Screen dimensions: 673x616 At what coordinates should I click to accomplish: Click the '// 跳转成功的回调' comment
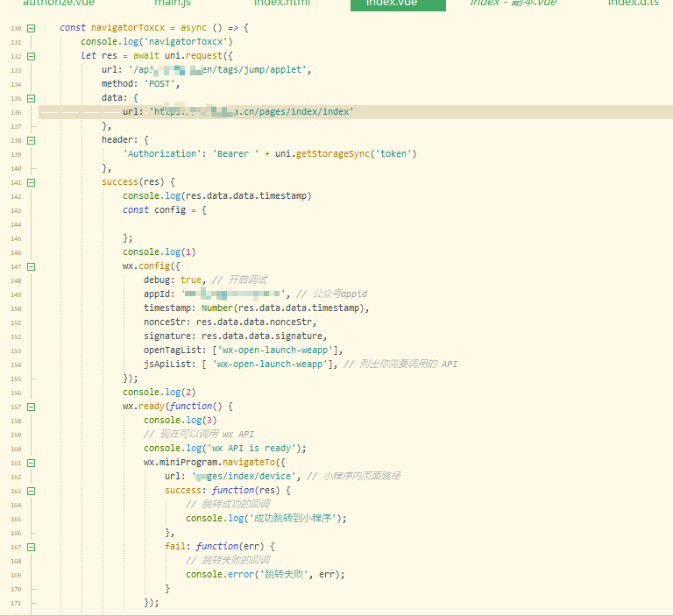228,505
